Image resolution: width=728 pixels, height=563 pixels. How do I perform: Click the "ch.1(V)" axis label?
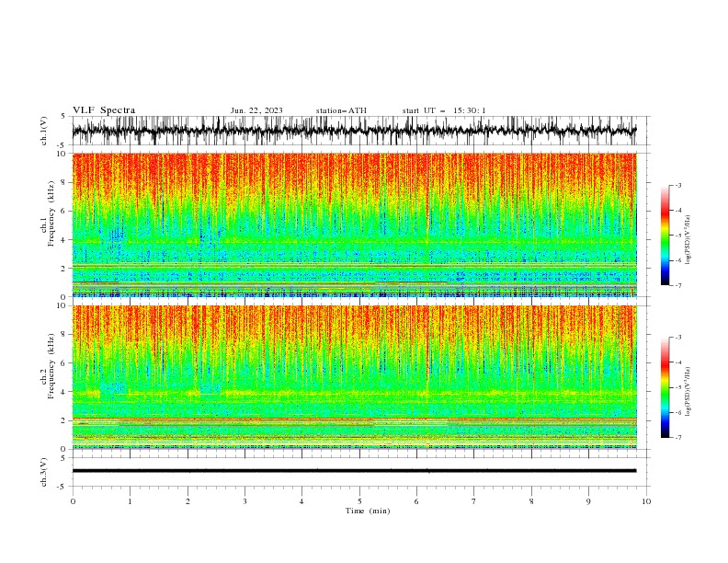44,131
